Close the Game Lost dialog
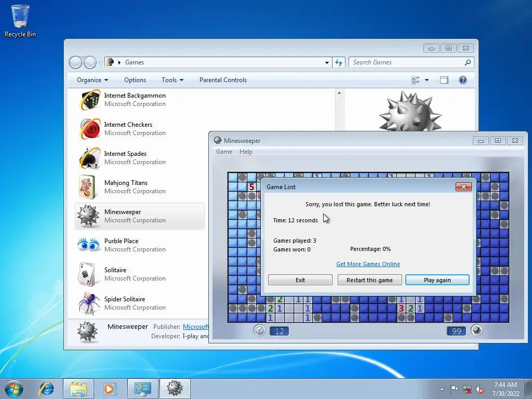 [463, 187]
